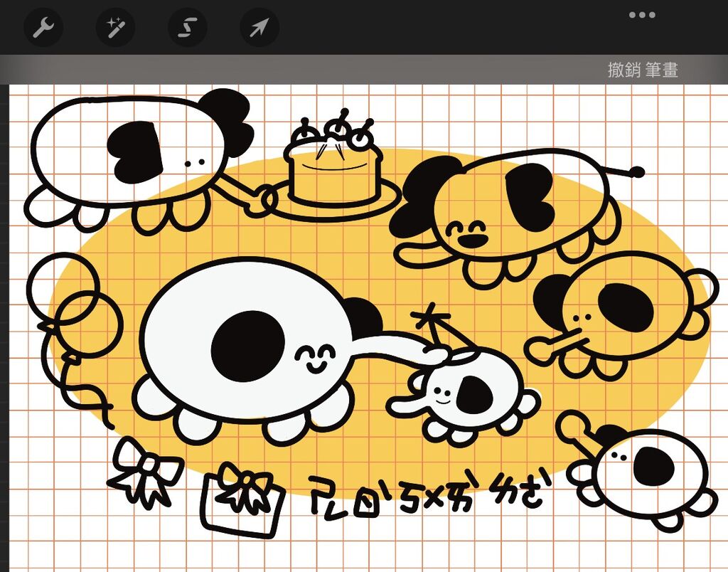The height and width of the screenshot is (572, 728).
Task: Tap the three-dot more options icon
Action: pos(642,16)
